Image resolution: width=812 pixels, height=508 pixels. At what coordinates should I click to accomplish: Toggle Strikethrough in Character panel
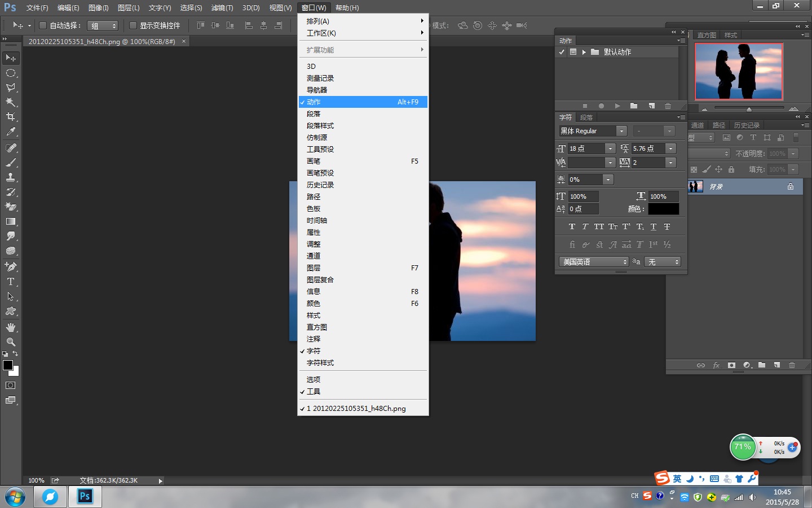click(x=667, y=226)
